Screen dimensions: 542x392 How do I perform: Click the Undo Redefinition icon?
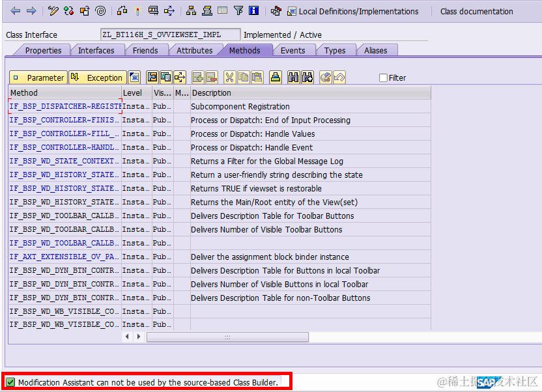tap(339, 77)
